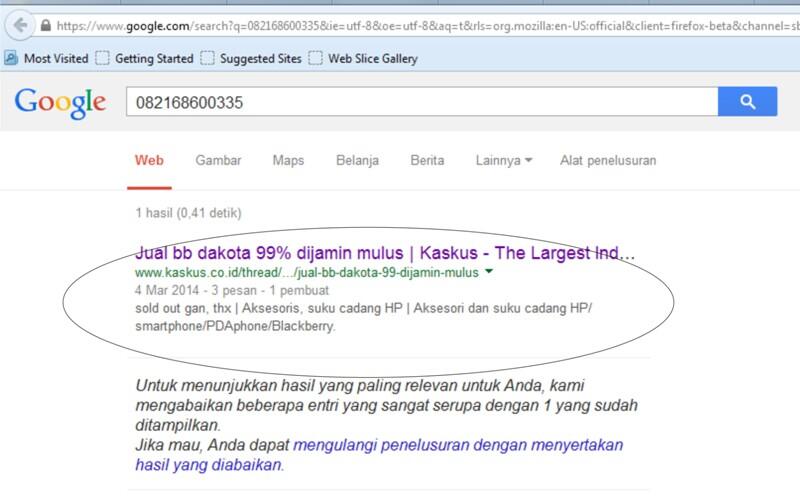Screen dimensions: 800x504
Task: Open Alat penelusuran search tools
Action: 608,160
